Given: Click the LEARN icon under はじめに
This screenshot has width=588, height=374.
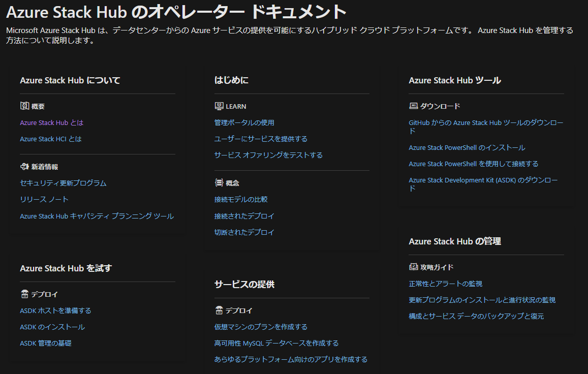Looking at the screenshot, I should click(219, 106).
